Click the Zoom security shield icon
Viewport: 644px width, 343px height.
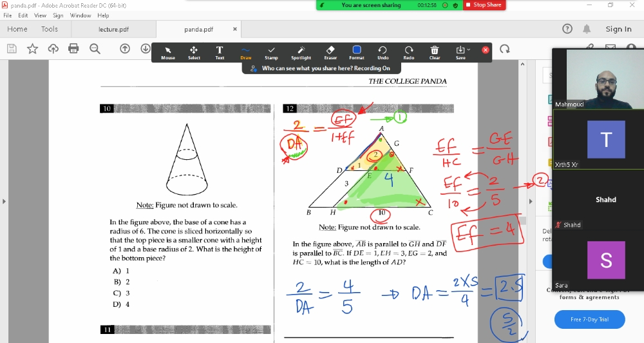coord(455,5)
